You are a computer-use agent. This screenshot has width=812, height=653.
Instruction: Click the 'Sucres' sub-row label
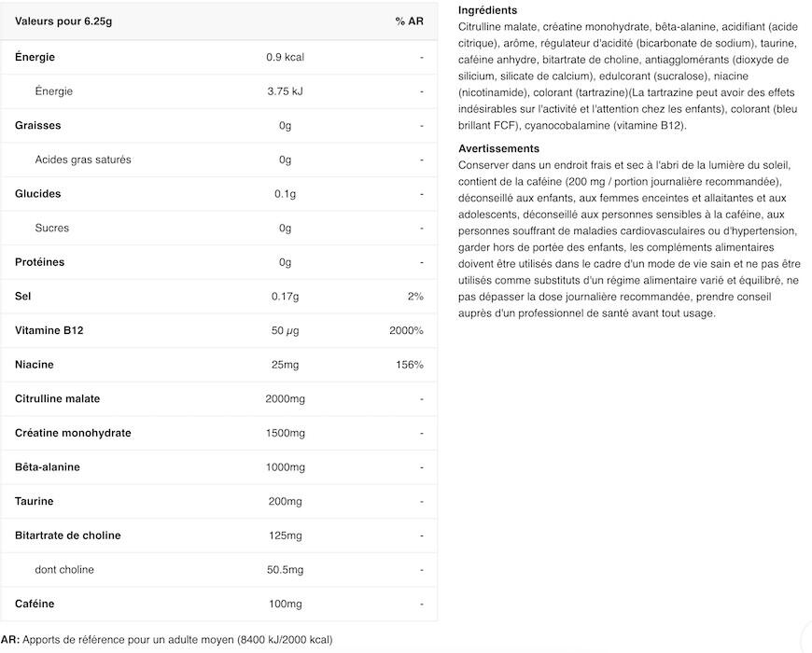[x=52, y=228]
